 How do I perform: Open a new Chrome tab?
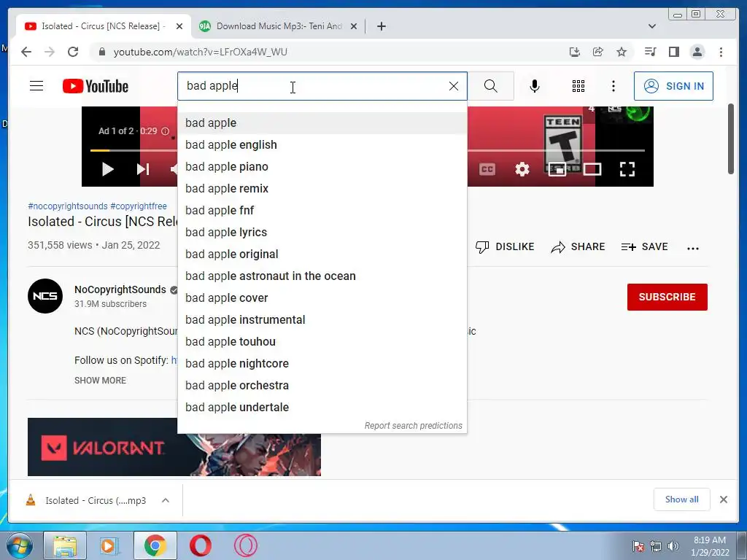coord(381,26)
